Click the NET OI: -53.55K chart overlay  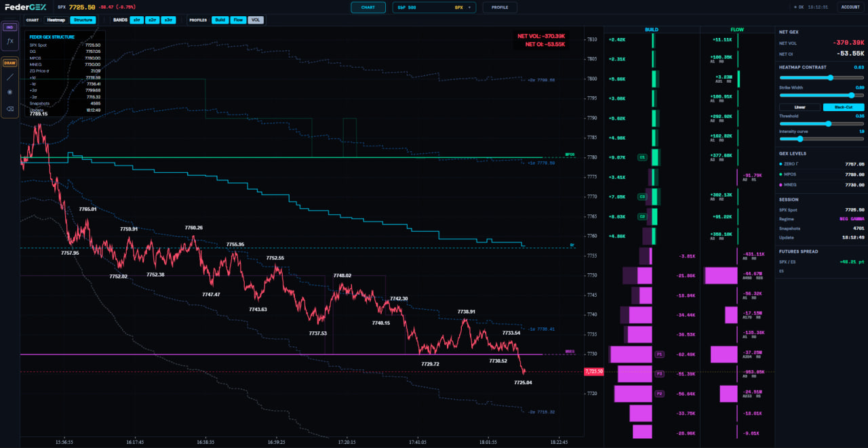[x=545, y=44]
